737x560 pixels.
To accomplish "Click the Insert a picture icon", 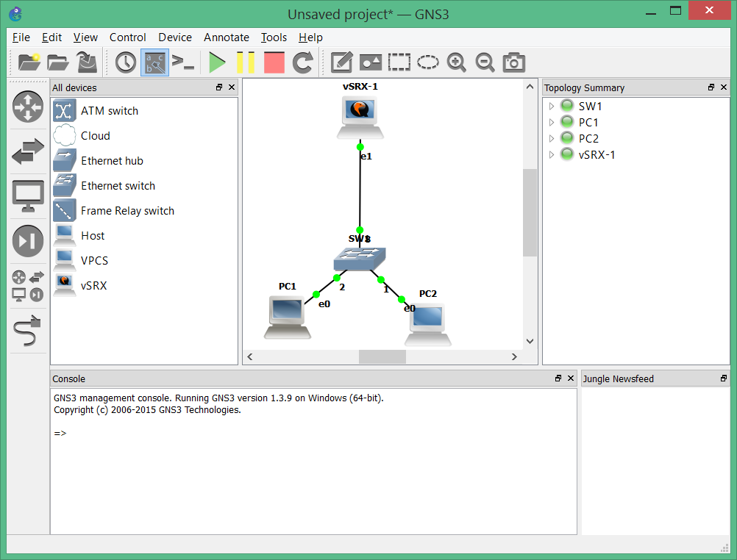I will coord(371,62).
